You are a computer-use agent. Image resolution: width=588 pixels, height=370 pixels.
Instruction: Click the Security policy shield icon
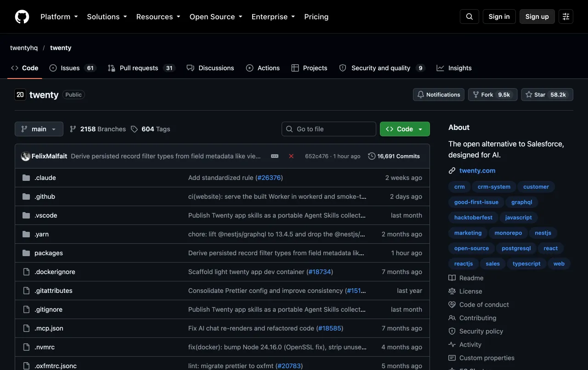tap(452, 331)
